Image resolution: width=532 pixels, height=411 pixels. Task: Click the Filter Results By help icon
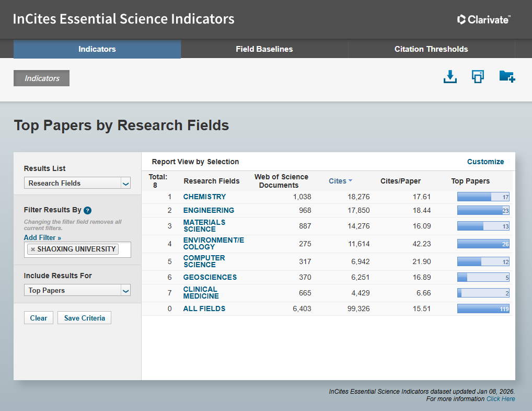[88, 210]
